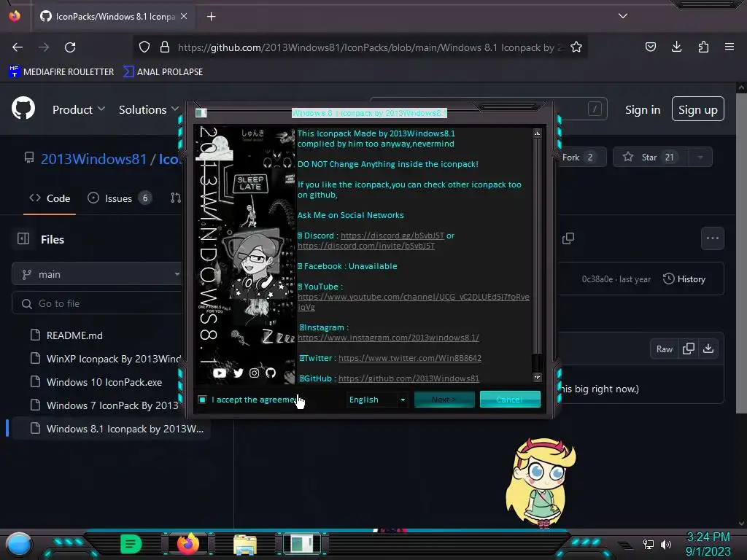Open the green notes app on taskbar
This screenshot has width=747, height=560.
click(x=131, y=544)
